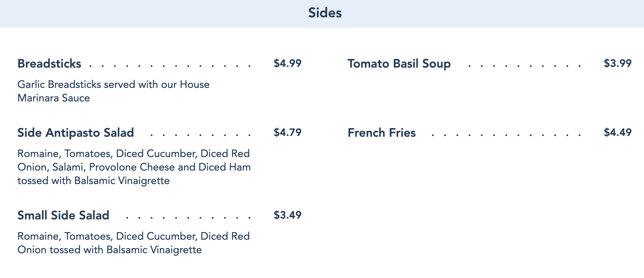Click the dotted leader after Side Antipasto Salad
This screenshot has height=278, width=644.
point(200,135)
